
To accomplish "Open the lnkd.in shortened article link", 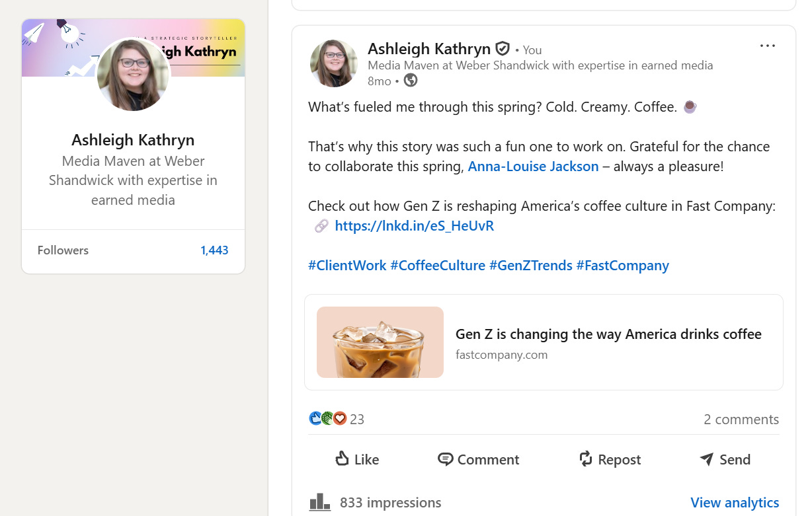I will coord(415,226).
